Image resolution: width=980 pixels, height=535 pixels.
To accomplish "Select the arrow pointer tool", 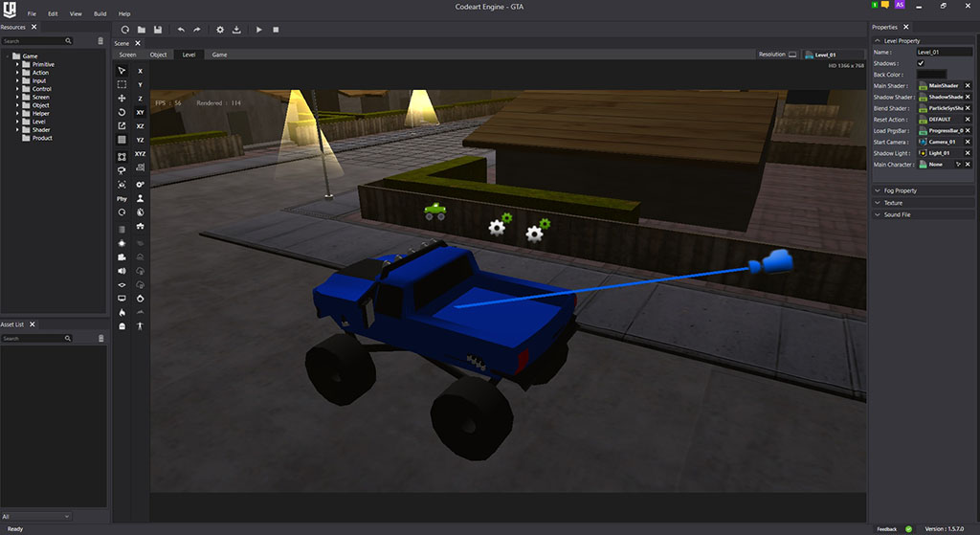I will tap(122, 71).
